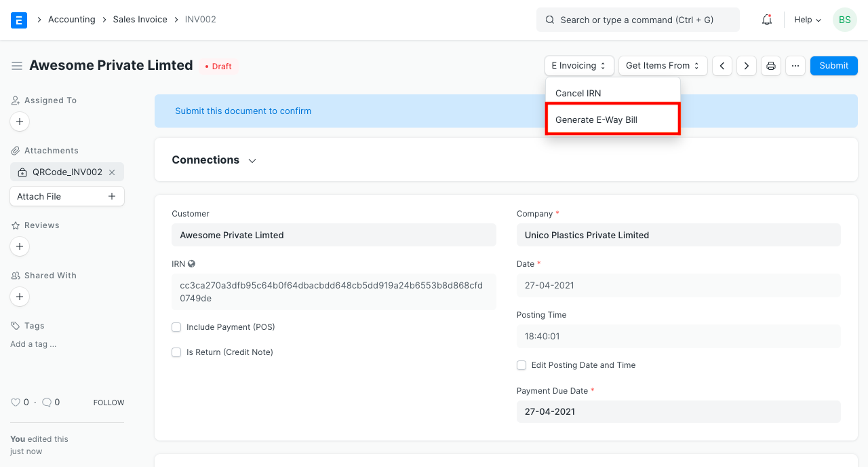Check Is Return (Credit Note)

click(176, 352)
